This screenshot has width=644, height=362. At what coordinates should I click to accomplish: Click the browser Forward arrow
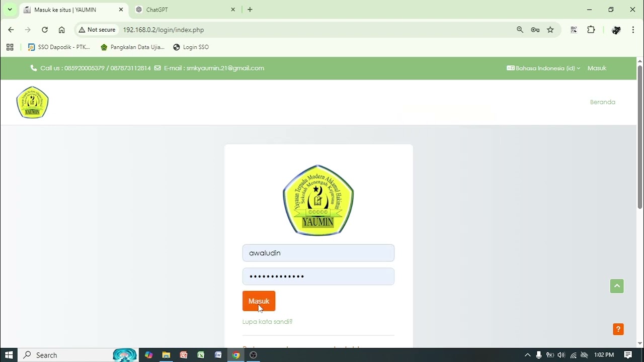pyautogui.click(x=28, y=30)
